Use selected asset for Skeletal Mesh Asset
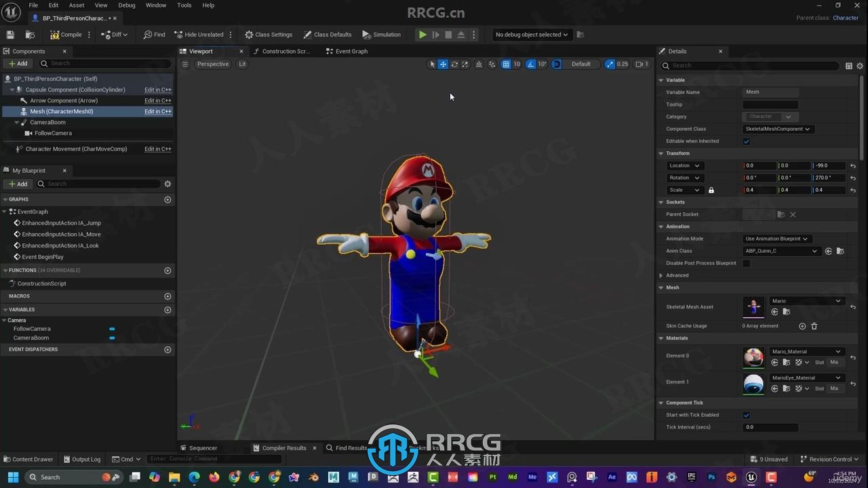Screen dimensions: 868x488 pyautogui.click(x=774, y=312)
